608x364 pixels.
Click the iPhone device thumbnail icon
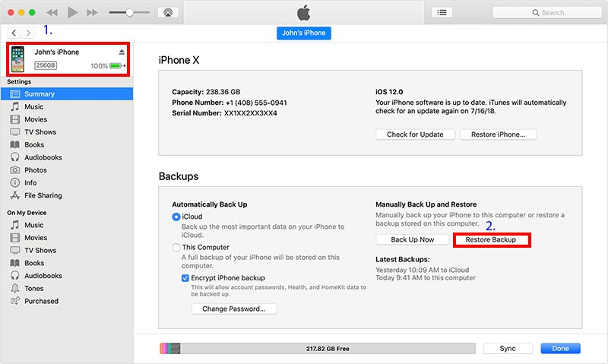(x=18, y=59)
